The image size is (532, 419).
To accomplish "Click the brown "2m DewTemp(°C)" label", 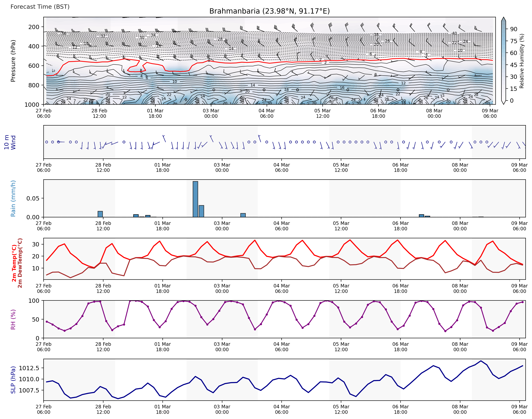I will point(20,263).
